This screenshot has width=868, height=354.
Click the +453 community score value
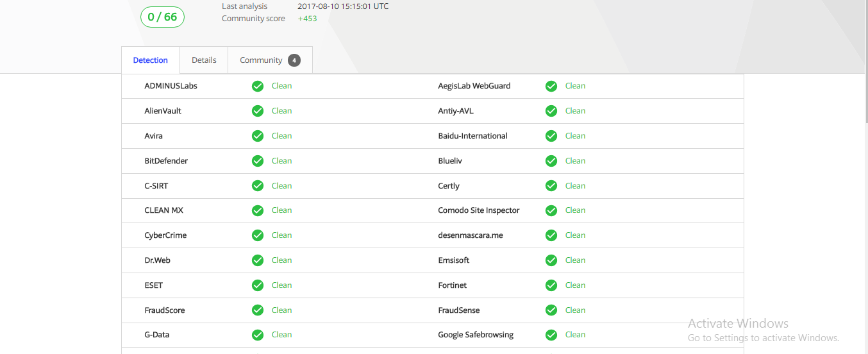[x=308, y=19]
